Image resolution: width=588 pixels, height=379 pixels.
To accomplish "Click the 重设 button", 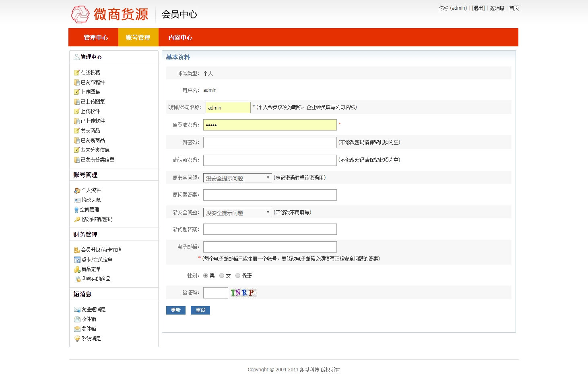I will point(200,310).
